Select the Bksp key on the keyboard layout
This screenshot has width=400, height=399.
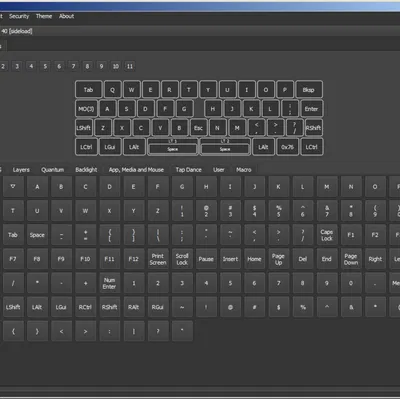click(309, 89)
